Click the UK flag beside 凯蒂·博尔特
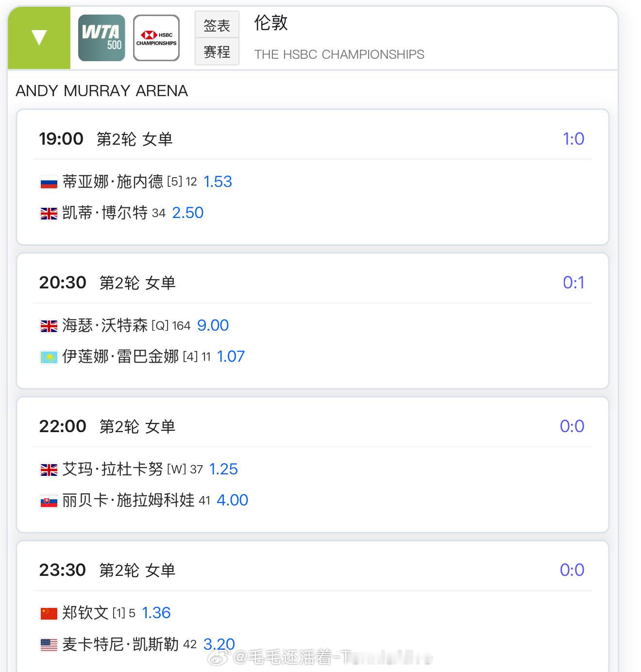The image size is (641, 672). pos(49,214)
